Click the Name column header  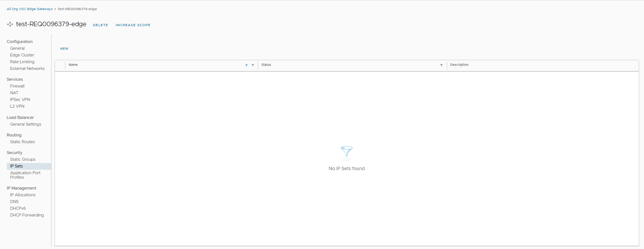[x=73, y=65]
